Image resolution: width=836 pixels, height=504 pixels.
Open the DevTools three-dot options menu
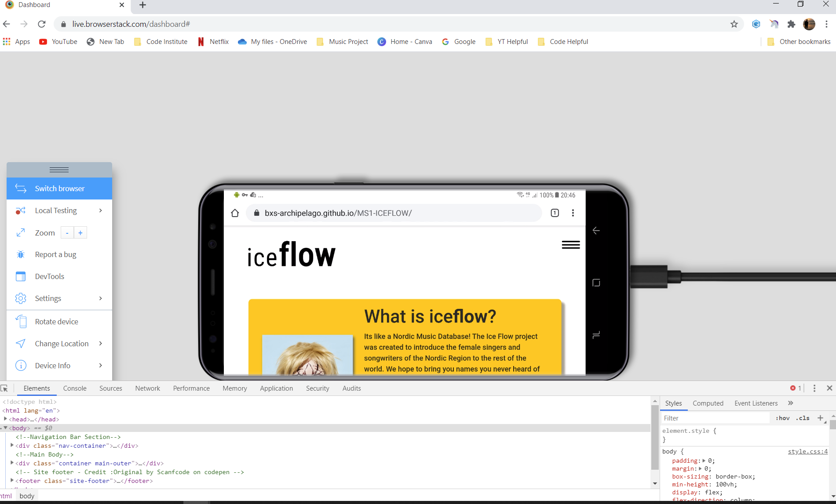click(815, 388)
